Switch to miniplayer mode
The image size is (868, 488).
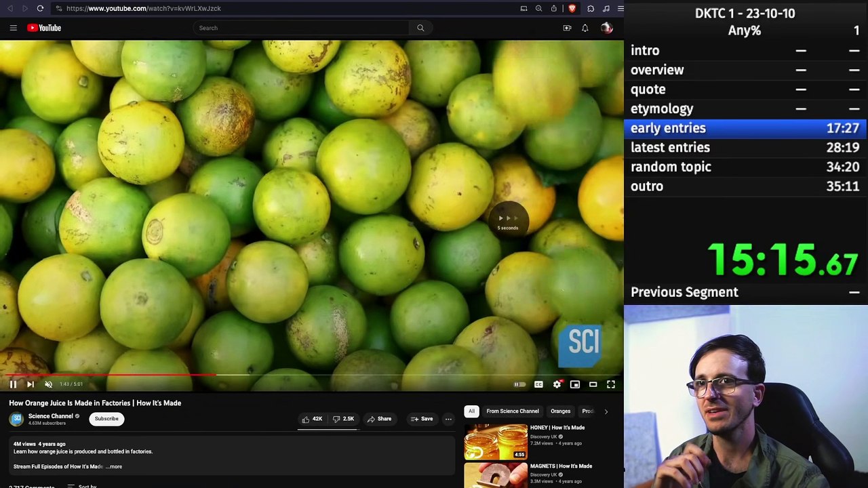[x=575, y=384]
